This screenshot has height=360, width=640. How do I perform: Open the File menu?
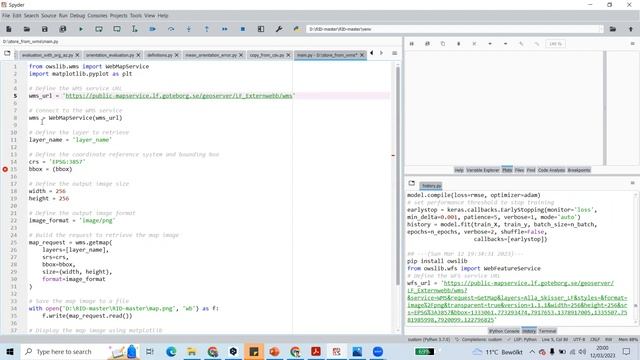coord(6,16)
